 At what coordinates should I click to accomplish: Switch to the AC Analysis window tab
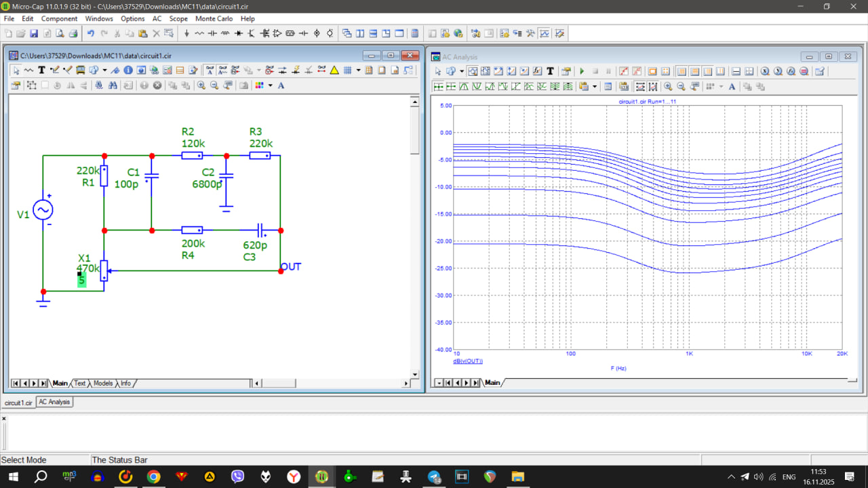54,402
